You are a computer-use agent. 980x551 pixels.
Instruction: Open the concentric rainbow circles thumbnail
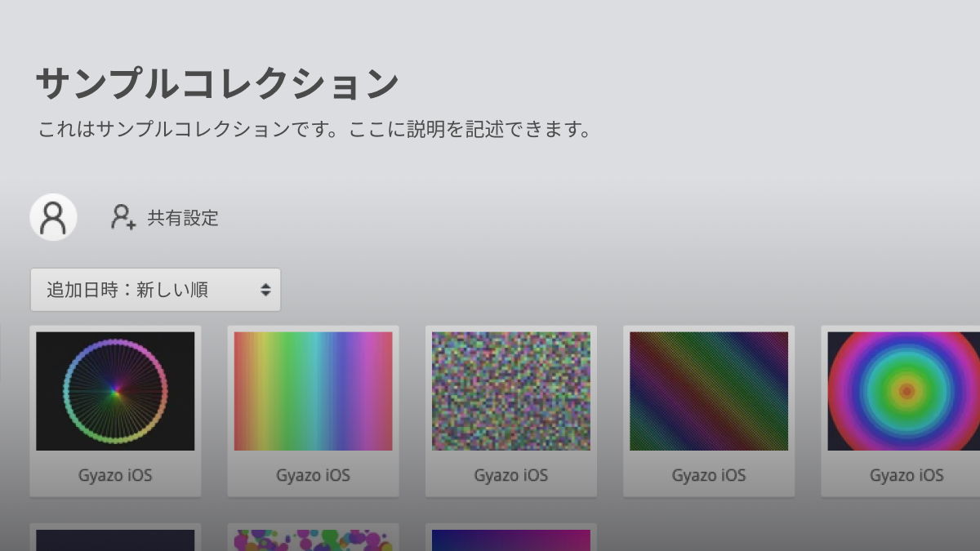tap(903, 391)
